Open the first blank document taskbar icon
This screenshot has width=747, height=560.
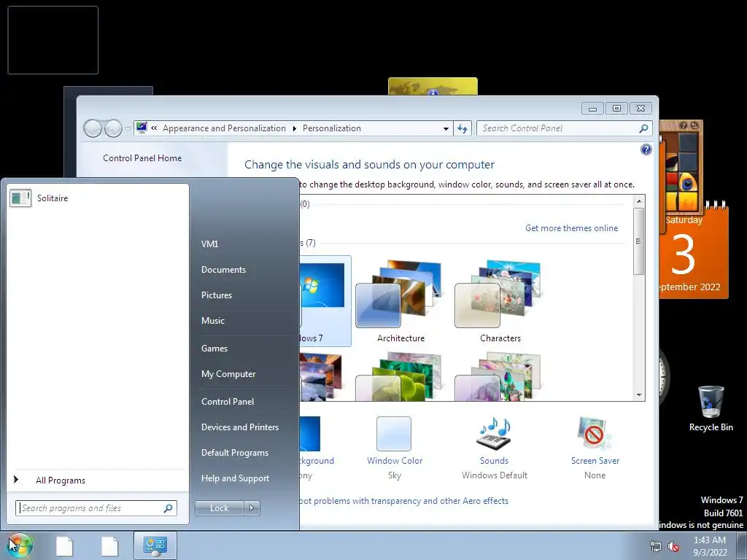click(x=64, y=545)
